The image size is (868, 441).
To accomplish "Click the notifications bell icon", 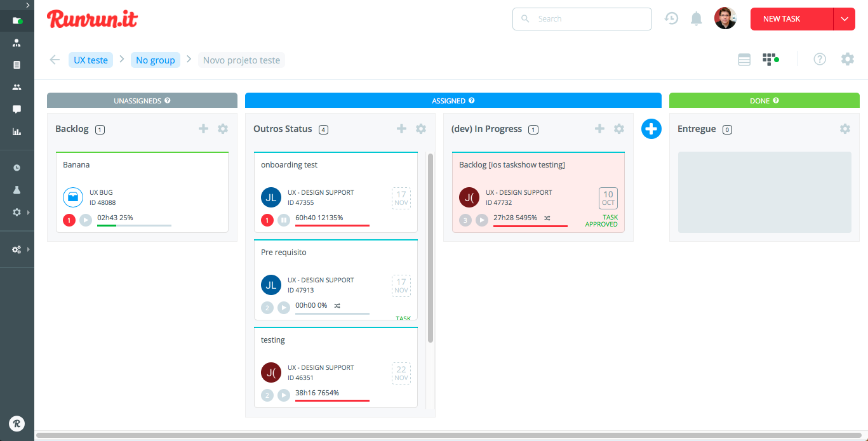I will [697, 19].
